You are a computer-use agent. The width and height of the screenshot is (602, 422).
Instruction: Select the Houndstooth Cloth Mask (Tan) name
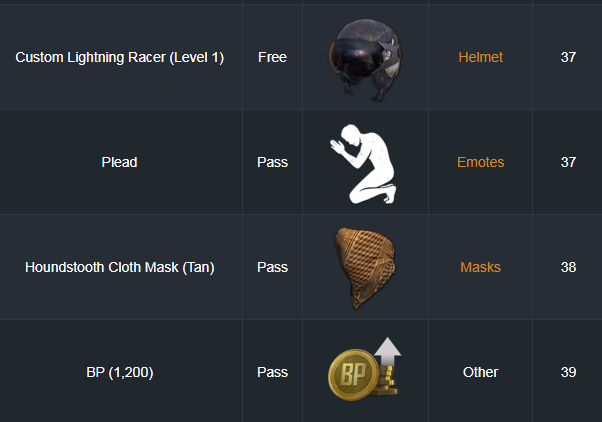tap(120, 267)
